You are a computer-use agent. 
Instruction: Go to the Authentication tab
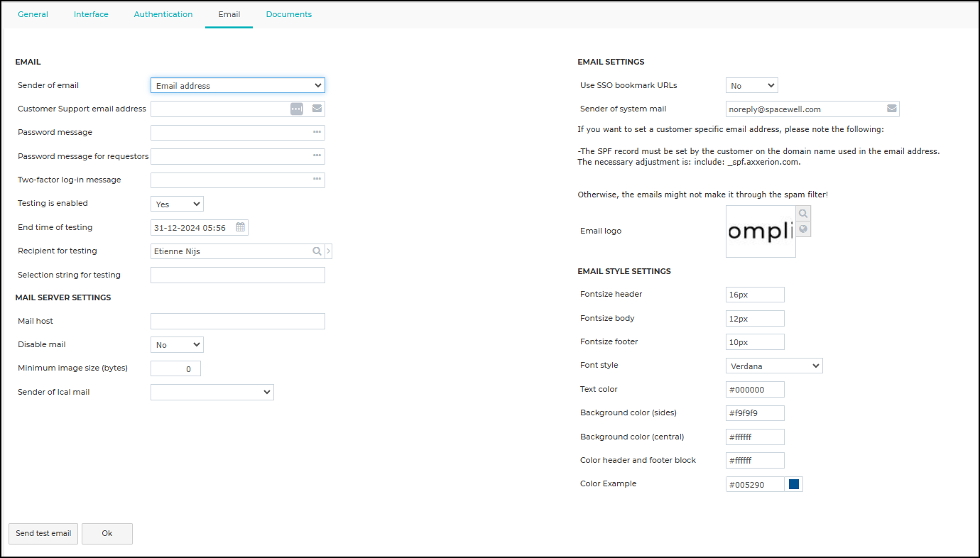pyautogui.click(x=163, y=14)
